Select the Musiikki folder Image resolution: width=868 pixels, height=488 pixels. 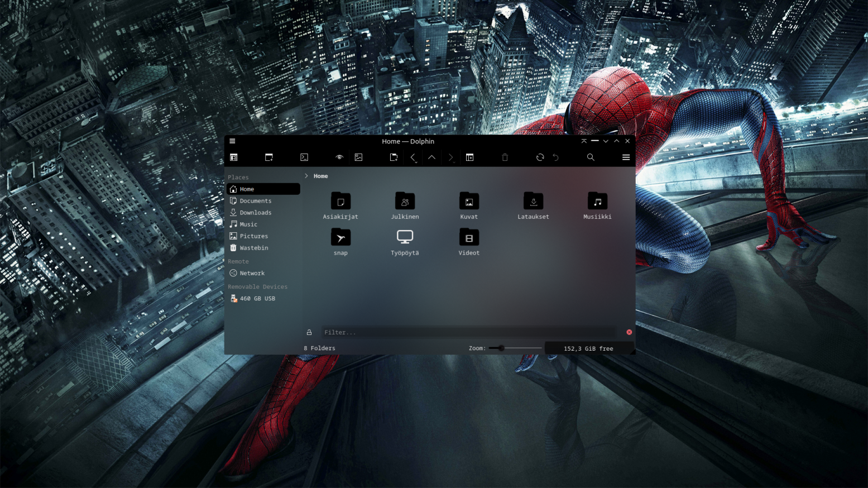tap(597, 205)
